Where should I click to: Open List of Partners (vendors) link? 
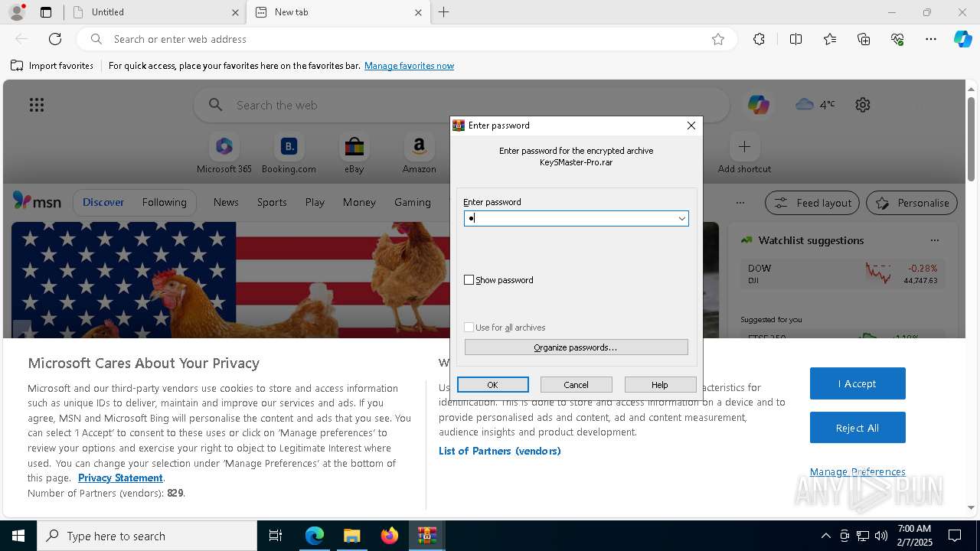500,451
